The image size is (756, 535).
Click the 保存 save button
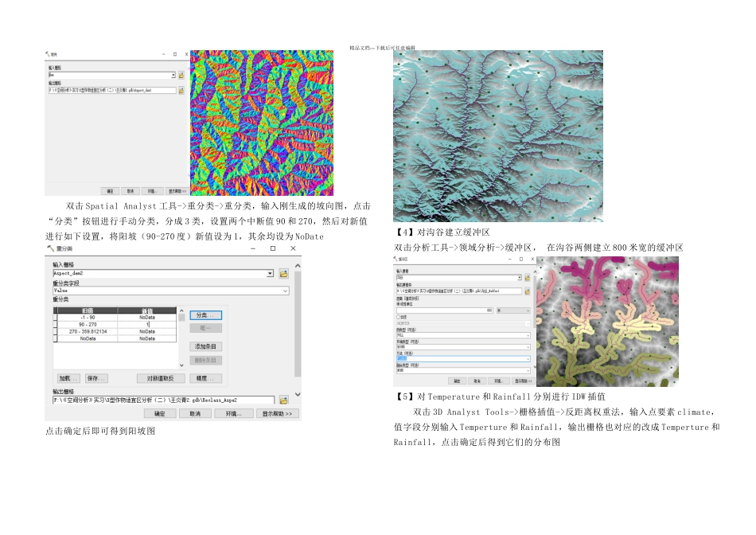96,378
